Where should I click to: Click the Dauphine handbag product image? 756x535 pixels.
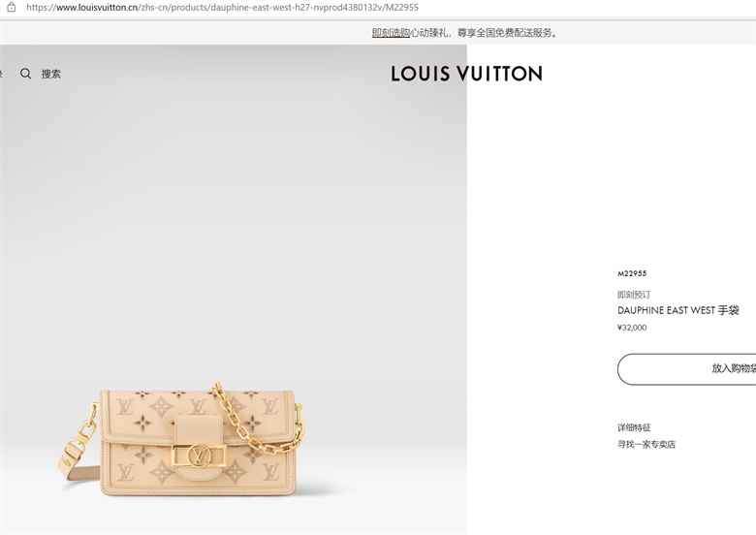pos(181,440)
